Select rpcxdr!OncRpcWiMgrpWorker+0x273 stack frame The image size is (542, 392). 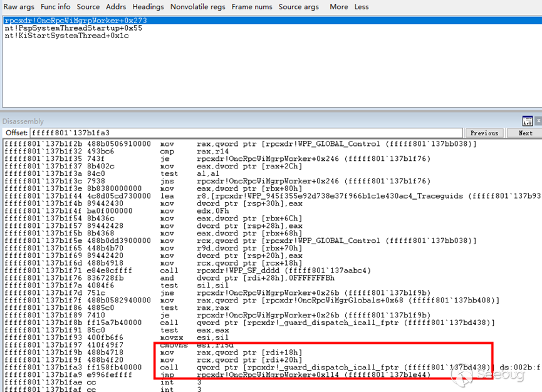tap(273, 21)
